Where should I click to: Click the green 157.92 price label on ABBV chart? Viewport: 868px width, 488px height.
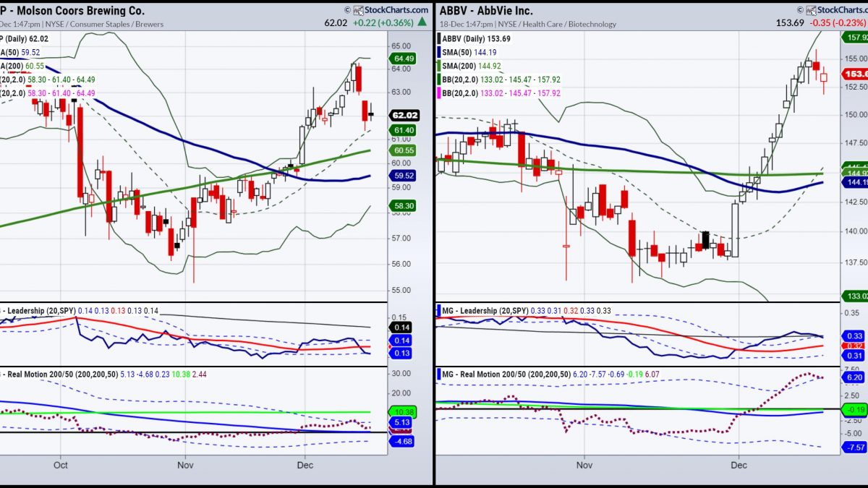click(854, 37)
